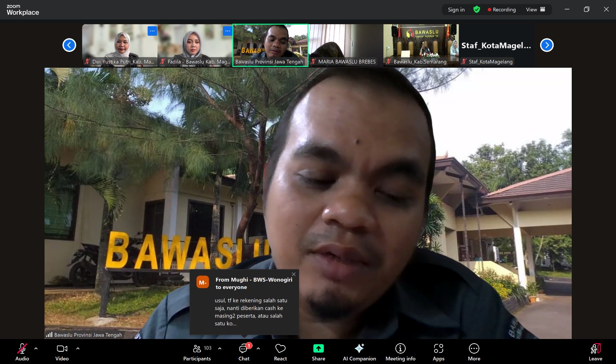Dismiss the chat notification from Mughi
616x364 pixels.
294,274
